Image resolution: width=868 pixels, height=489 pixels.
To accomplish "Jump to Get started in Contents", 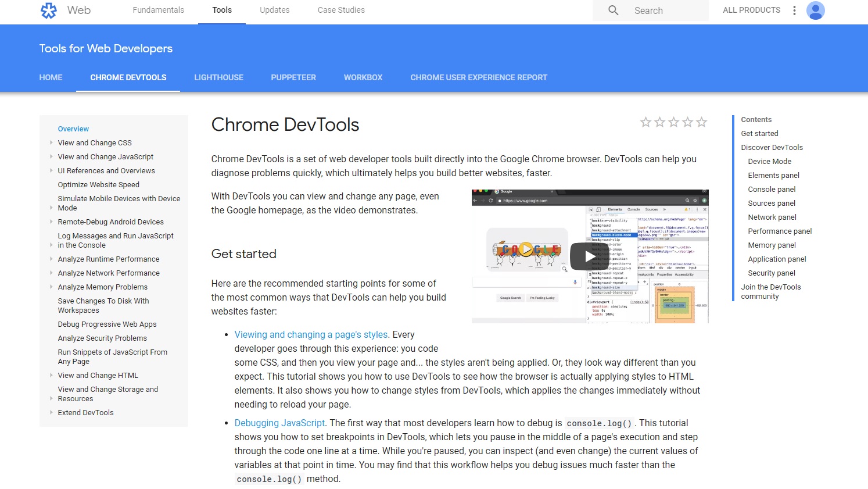I will 759,133.
